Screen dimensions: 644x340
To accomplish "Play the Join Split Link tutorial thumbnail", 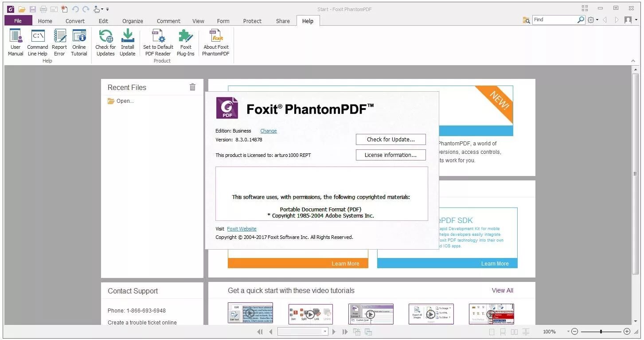I will tap(310, 314).
